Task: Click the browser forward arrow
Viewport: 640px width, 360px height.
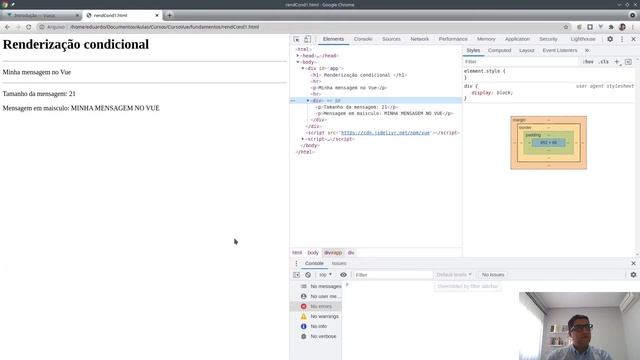Action: (x=18, y=27)
